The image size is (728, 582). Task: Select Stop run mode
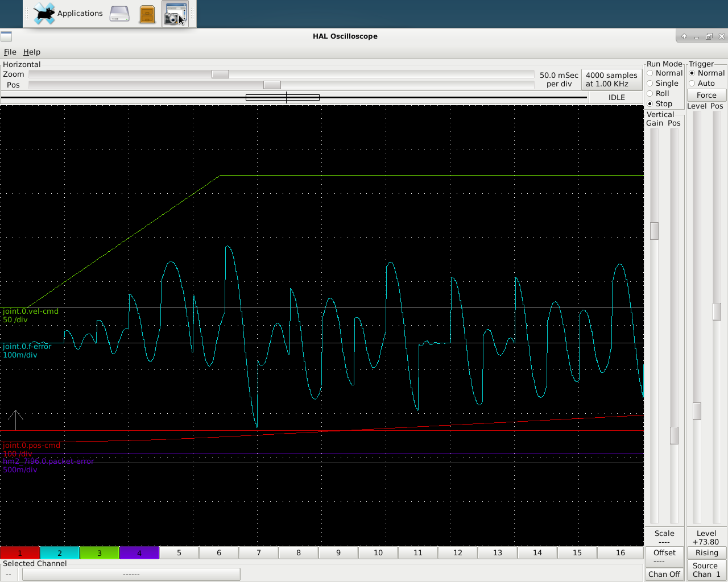pos(660,104)
